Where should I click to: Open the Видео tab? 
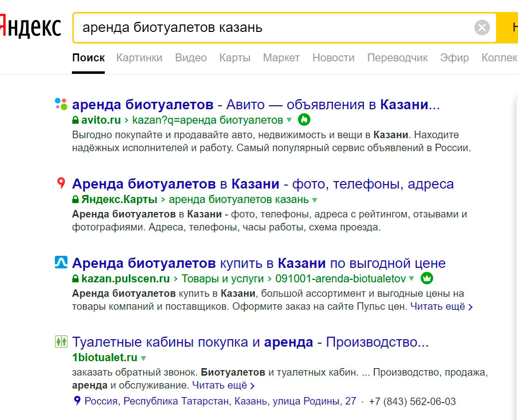(191, 58)
